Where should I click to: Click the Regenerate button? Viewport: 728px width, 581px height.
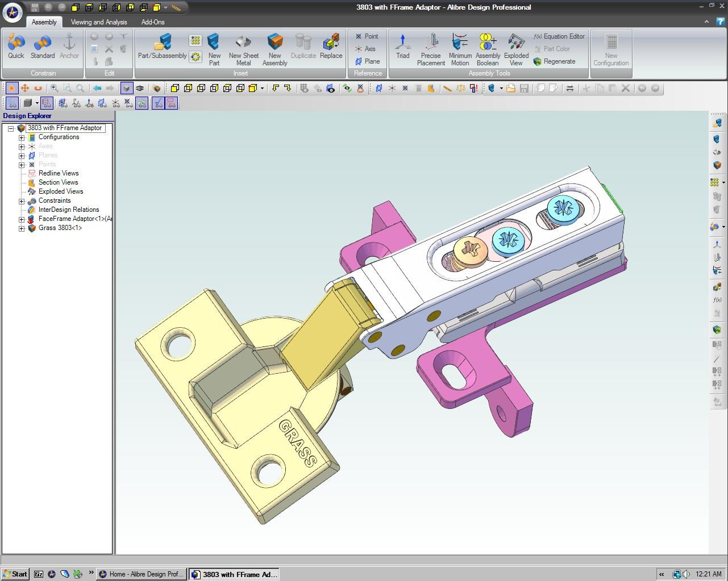(554, 61)
